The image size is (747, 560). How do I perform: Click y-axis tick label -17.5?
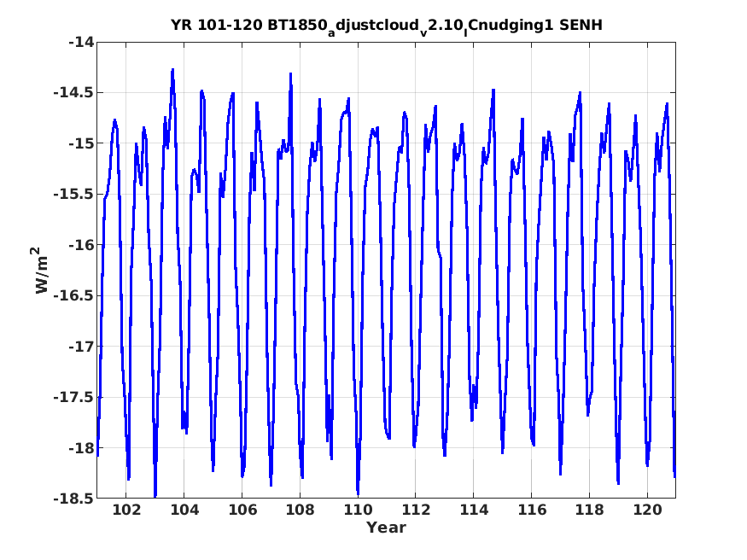[x=73, y=397]
